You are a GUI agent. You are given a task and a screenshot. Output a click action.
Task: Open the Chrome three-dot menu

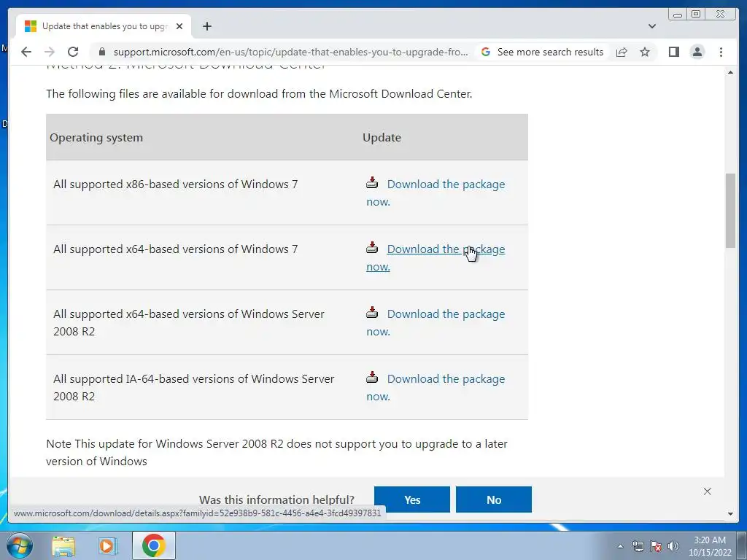click(721, 52)
